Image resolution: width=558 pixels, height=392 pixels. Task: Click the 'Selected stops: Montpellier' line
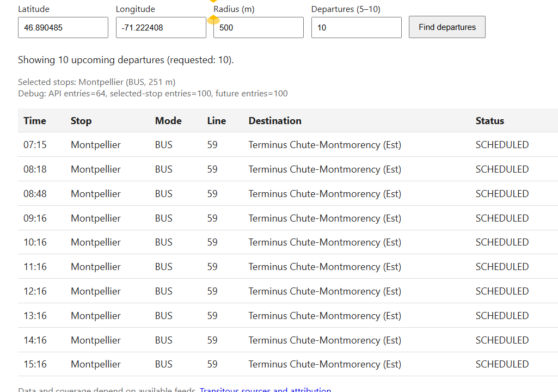coord(96,82)
